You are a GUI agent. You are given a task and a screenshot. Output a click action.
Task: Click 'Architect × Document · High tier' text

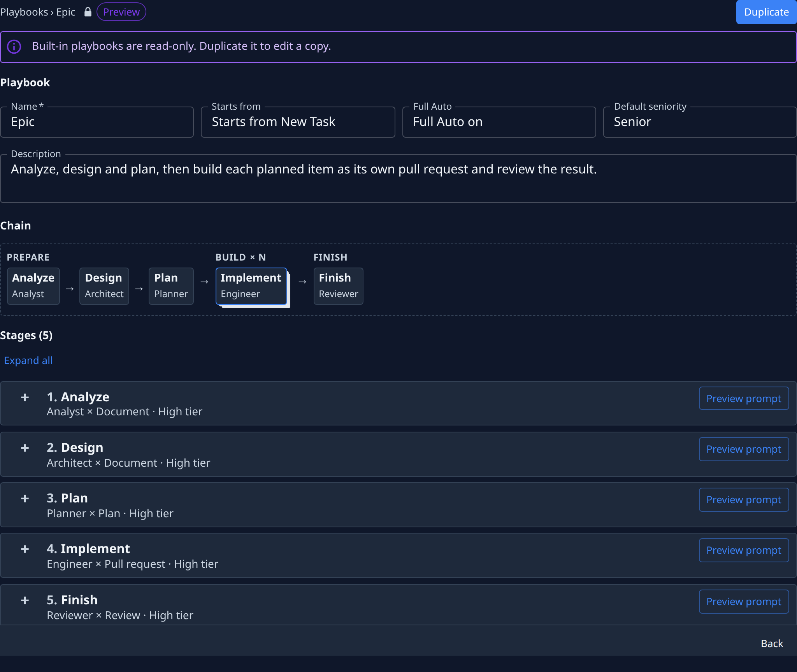pos(128,463)
